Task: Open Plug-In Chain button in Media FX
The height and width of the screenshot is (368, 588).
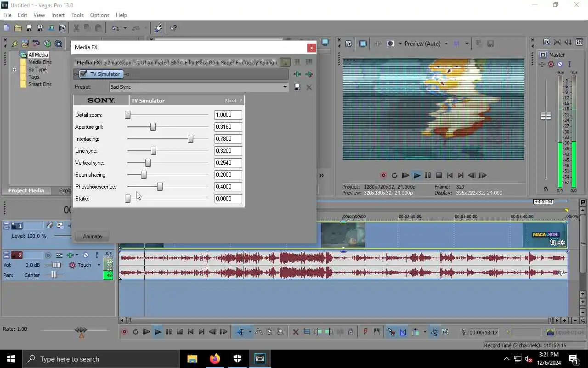Action: (x=297, y=74)
